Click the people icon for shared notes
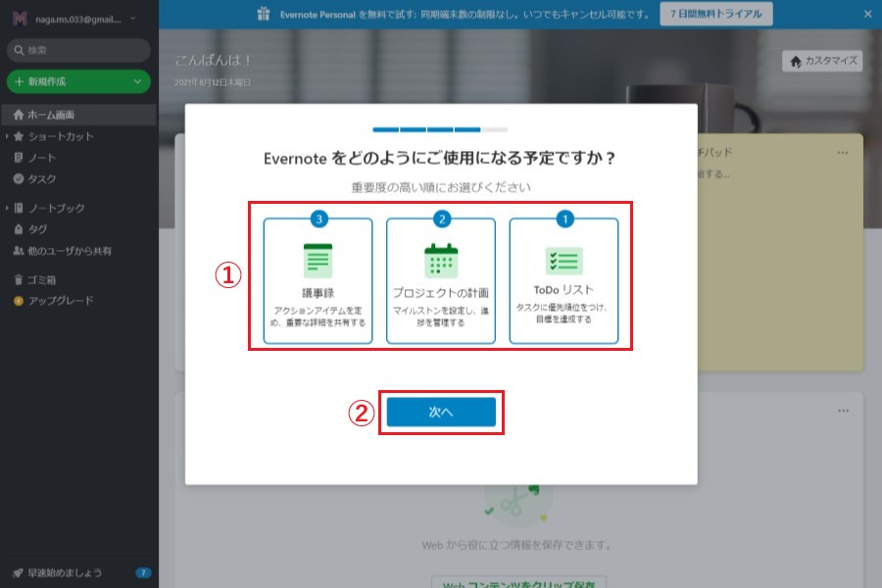The width and height of the screenshot is (882, 588). [19, 251]
